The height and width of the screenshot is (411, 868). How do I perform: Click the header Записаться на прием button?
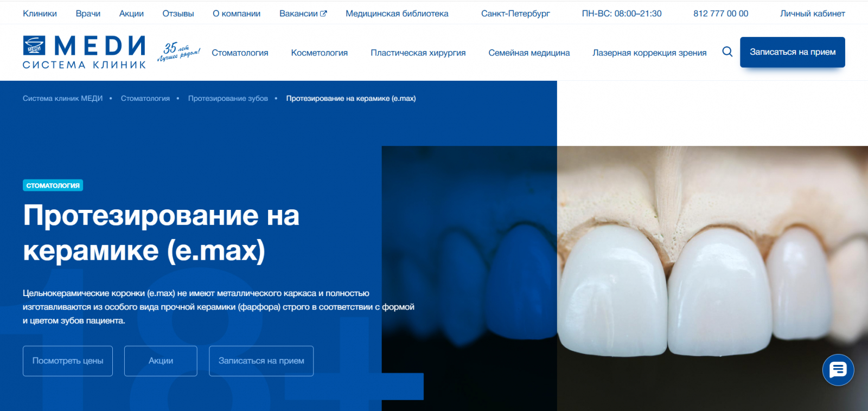click(793, 52)
